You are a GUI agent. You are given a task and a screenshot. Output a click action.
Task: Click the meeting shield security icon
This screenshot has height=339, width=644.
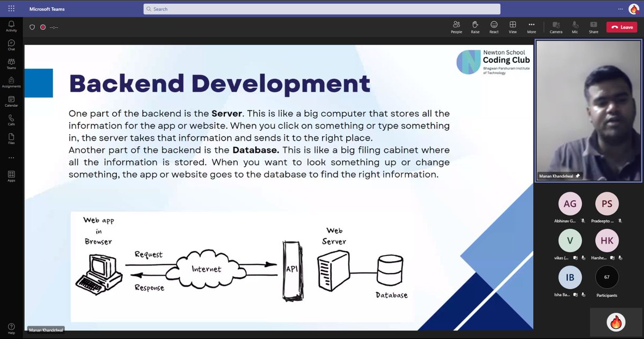coord(32,27)
